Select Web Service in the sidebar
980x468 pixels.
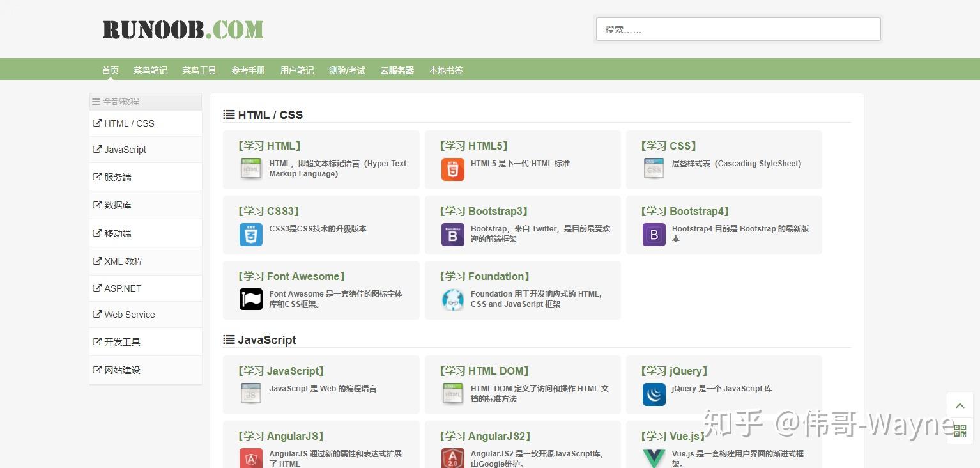coord(146,315)
